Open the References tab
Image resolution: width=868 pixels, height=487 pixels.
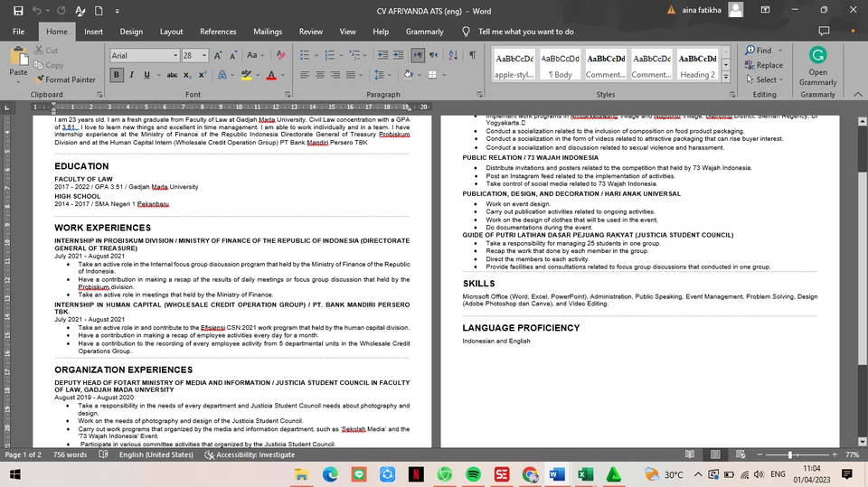click(x=218, y=32)
